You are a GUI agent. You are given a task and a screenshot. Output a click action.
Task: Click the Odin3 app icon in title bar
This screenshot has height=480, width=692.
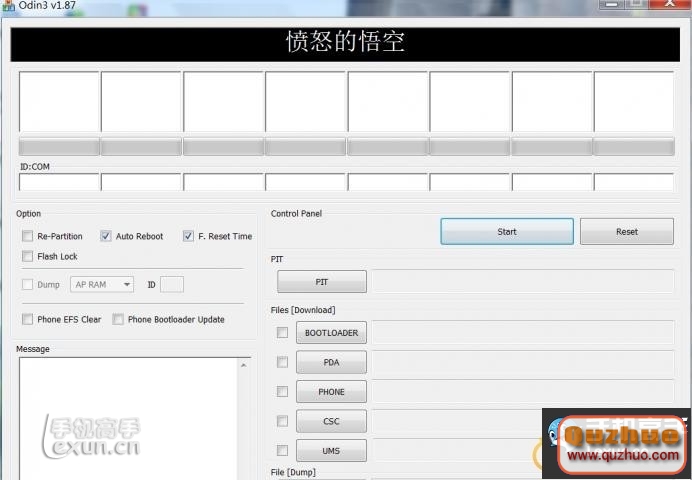pyautogui.click(x=8, y=6)
